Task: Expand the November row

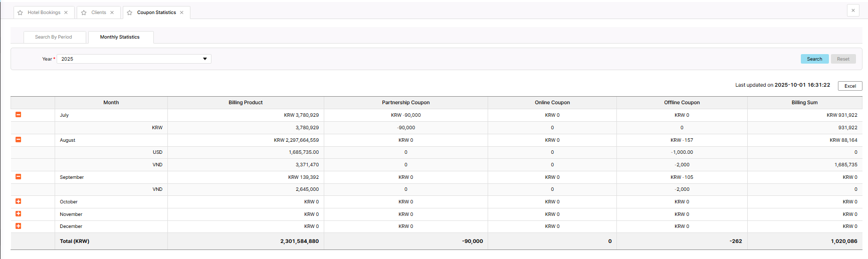Action: [19, 214]
